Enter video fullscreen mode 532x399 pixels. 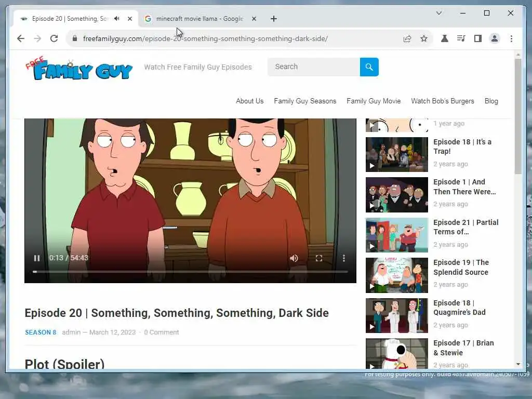coord(319,258)
